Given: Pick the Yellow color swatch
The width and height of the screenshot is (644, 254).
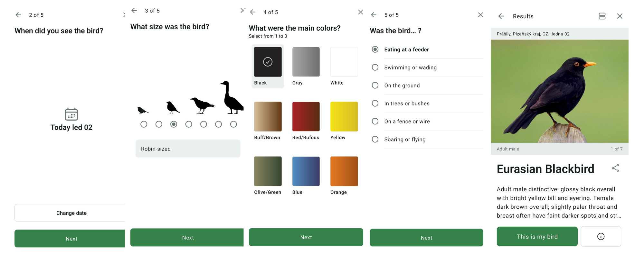Looking at the screenshot, I should coord(344,117).
